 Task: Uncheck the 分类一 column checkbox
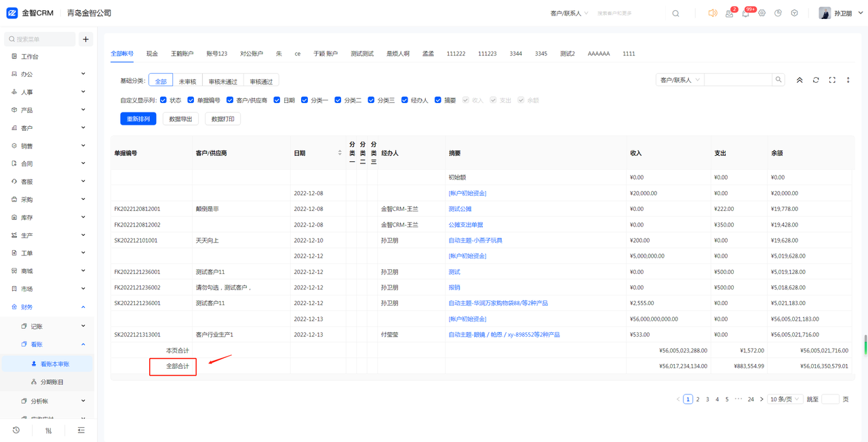coord(304,100)
